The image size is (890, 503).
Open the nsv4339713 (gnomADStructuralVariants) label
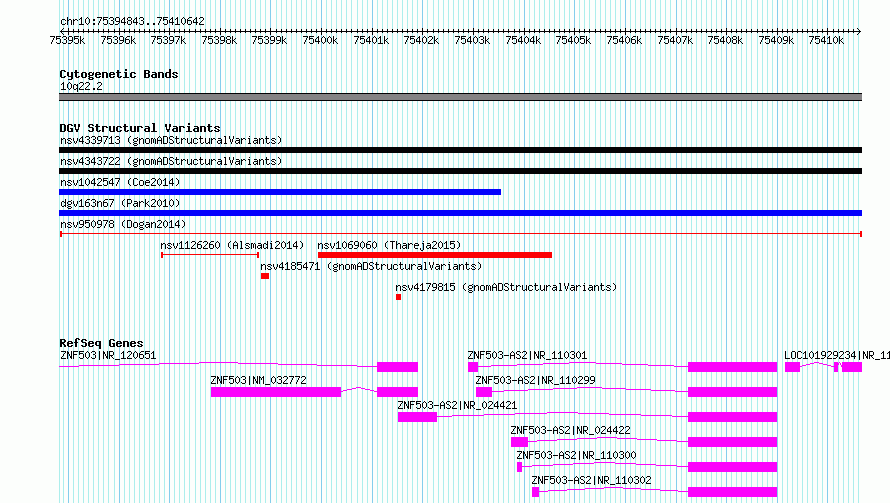pyautogui.click(x=171, y=140)
